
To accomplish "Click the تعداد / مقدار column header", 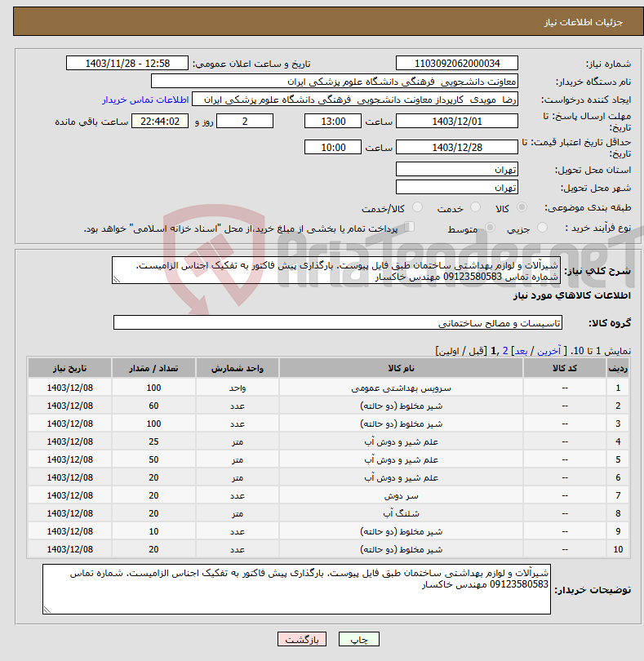I will coord(153,368).
